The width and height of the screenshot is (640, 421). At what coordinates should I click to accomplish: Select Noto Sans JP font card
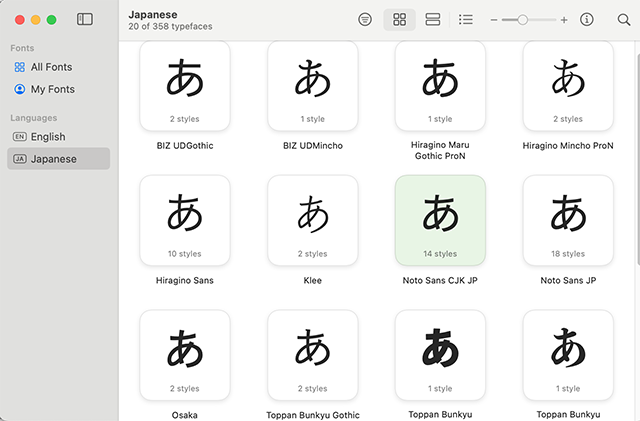coord(568,221)
